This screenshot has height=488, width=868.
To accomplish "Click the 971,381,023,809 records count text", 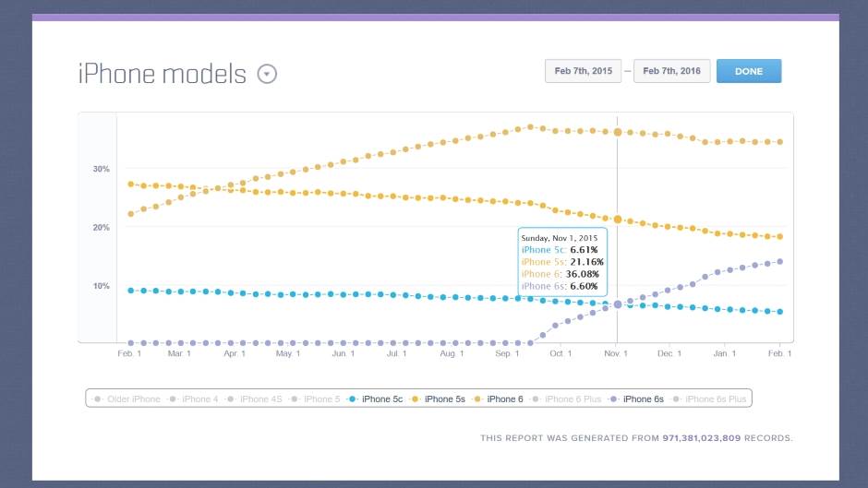I will click(x=708, y=437).
